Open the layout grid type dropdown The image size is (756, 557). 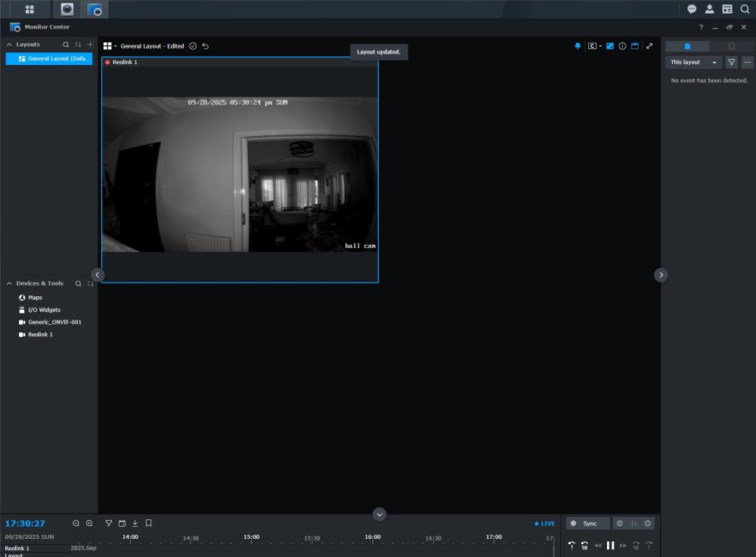click(x=110, y=46)
